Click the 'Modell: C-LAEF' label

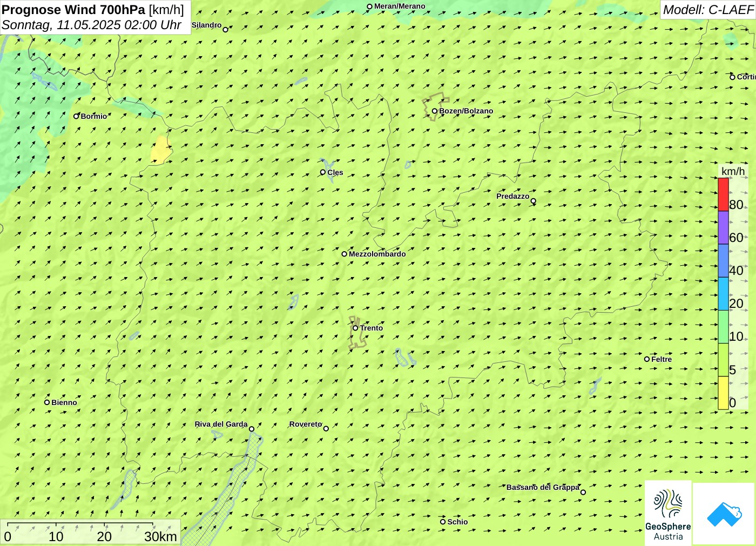(708, 10)
